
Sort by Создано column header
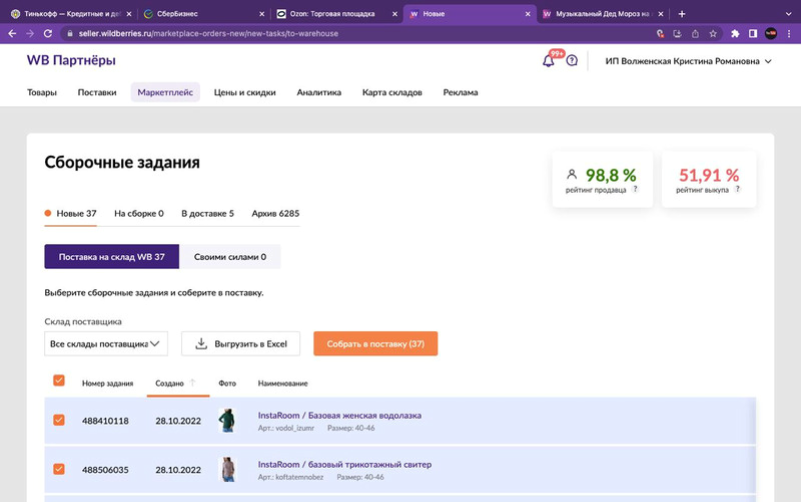[169, 383]
